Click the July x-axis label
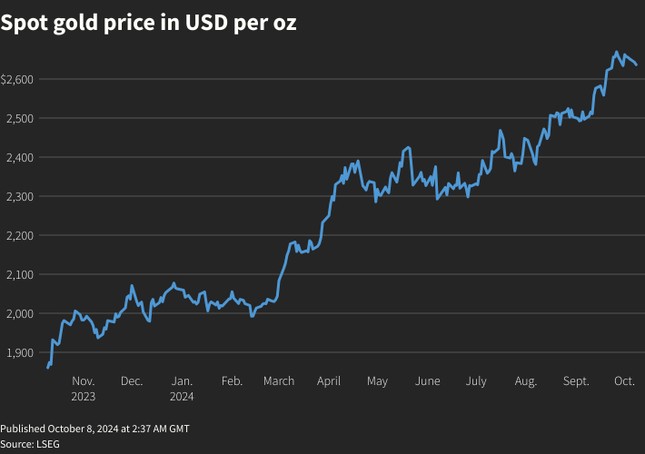The image size is (645, 454). [x=476, y=381]
